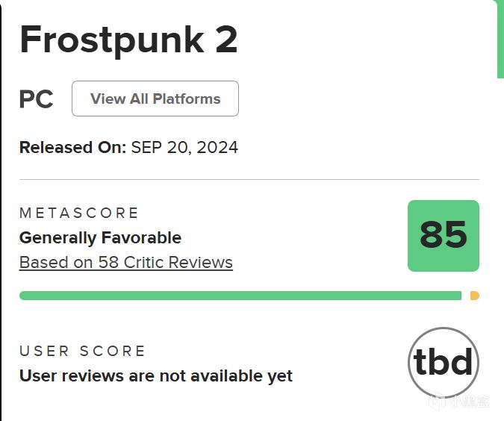Click the PC platform label

(36, 99)
